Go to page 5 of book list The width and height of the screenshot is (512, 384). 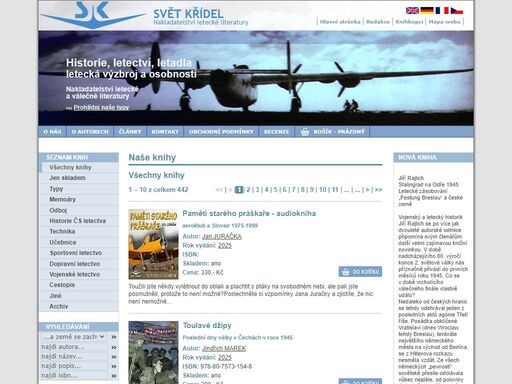click(275, 190)
